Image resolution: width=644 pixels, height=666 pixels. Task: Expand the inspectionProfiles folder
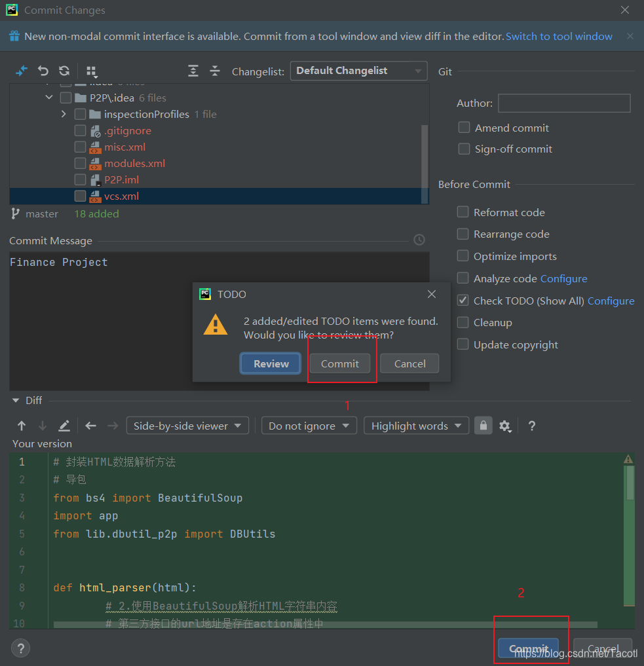pyautogui.click(x=64, y=114)
